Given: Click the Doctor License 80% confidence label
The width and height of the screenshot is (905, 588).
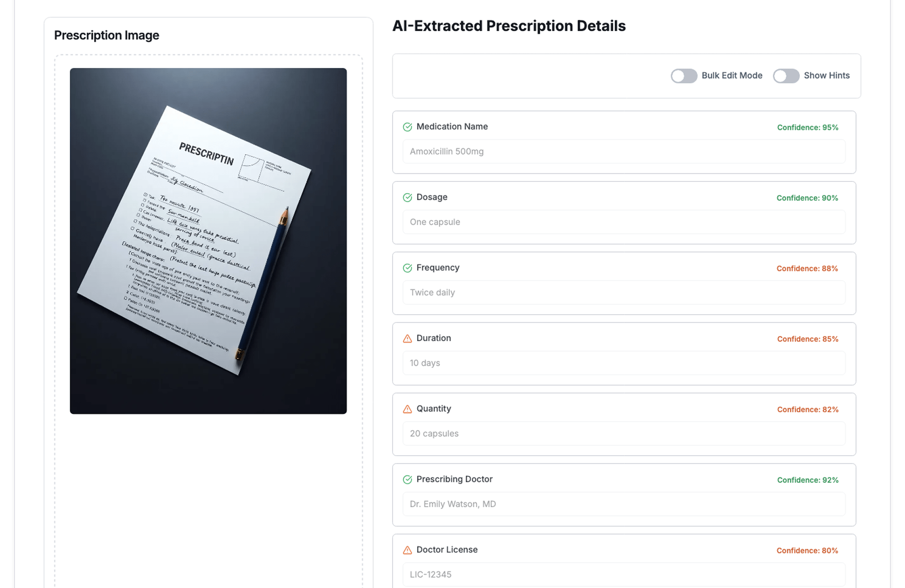Looking at the screenshot, I should (807, 551).
